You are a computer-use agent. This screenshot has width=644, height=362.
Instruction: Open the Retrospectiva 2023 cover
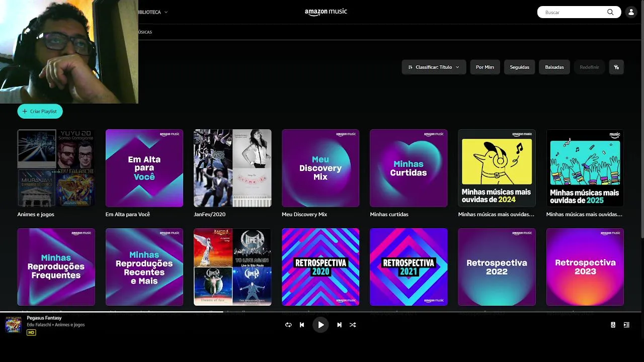[585, 267]
